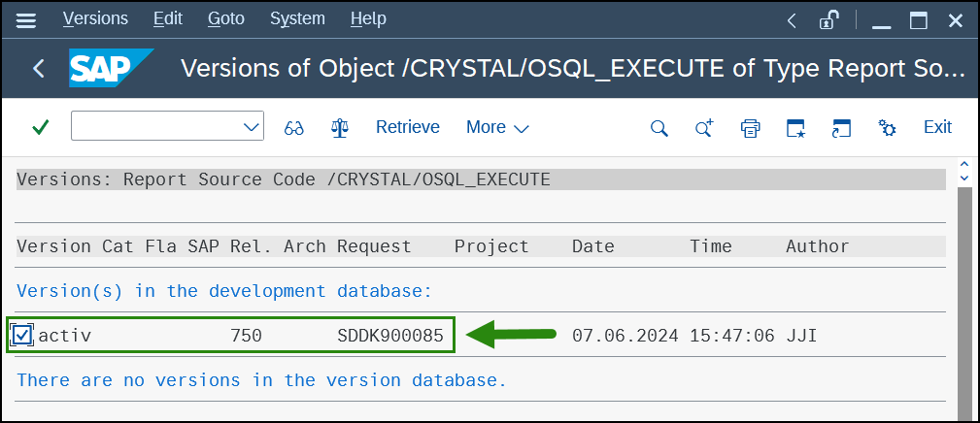
Task: Click the green checkmark Enter icon
Action: point(41,127)
